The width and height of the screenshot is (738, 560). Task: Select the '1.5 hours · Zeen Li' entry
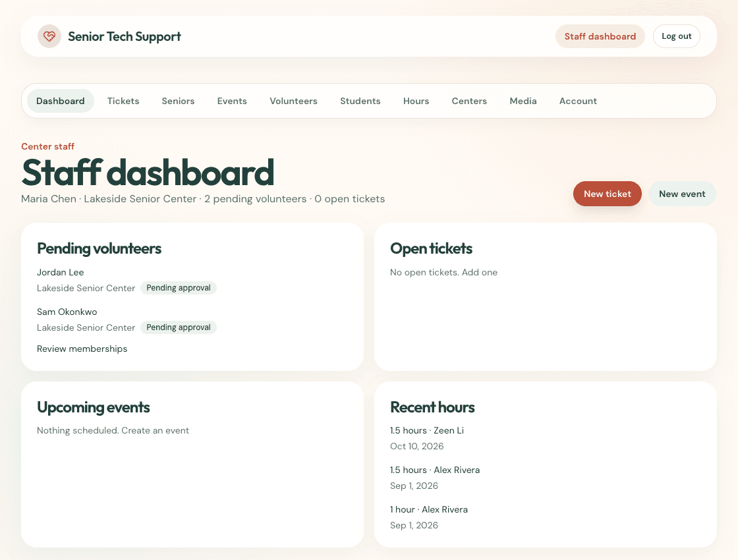click(427, 431)
